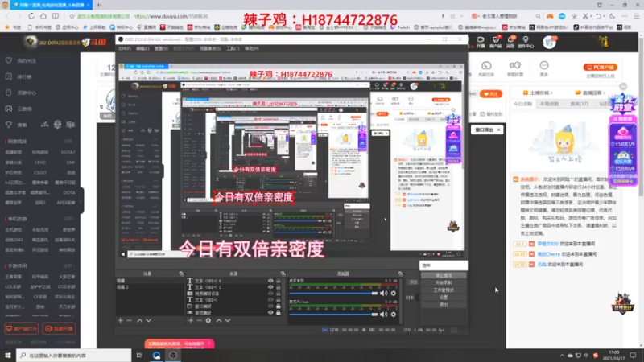Collapse Douyu sidebar with arrow handle
This screenshot has height=362, width=644.
82,200
